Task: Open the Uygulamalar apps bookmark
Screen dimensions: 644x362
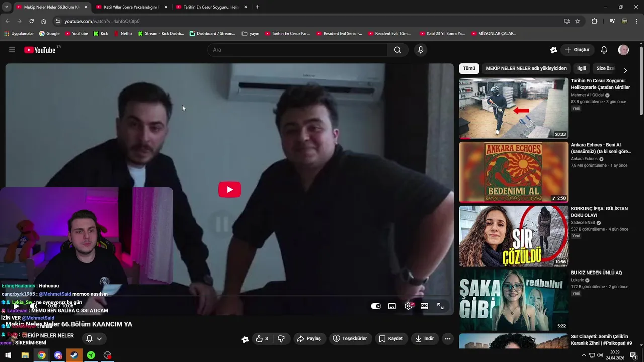Action: point(19,34)
